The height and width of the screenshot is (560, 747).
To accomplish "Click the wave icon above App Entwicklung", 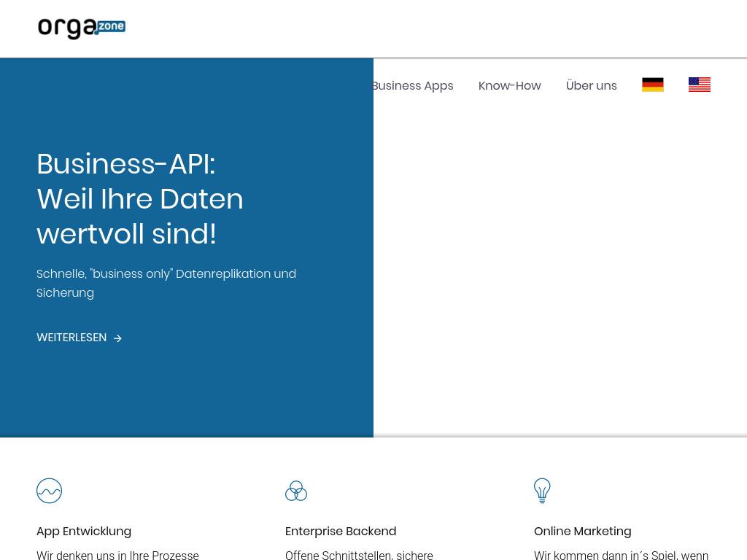I will [x=50, y=491].
